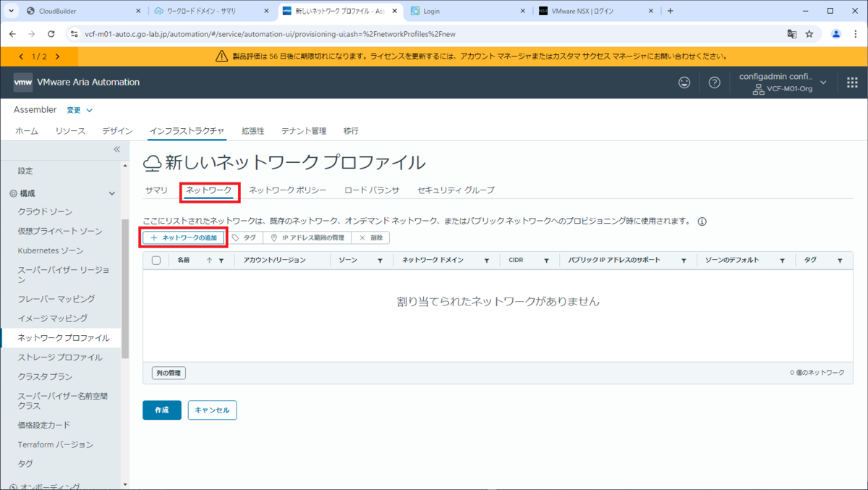This screenshot has height=490, width=868.
Task: Filter the タグ column
Action: pyautogui.click(x=840, y=261)
